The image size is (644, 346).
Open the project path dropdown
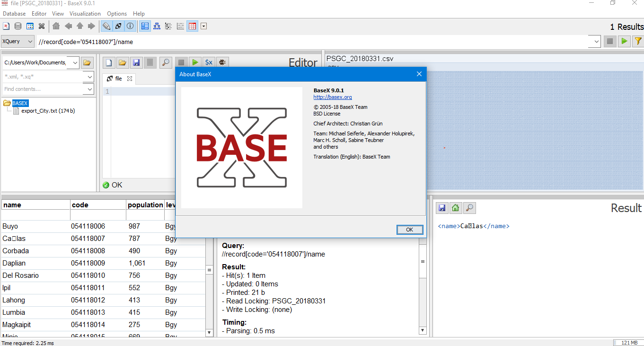pos(75,62)
